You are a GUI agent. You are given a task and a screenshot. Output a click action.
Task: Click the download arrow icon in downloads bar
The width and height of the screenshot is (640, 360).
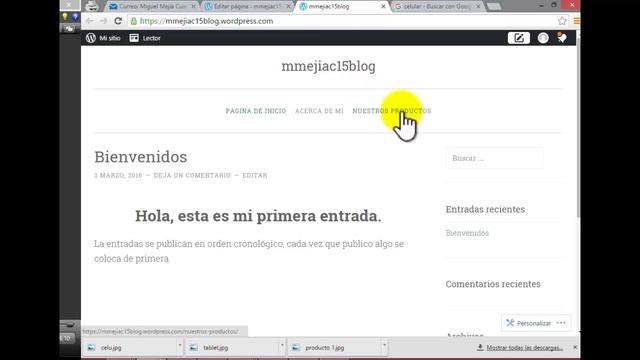coord(480,347)
